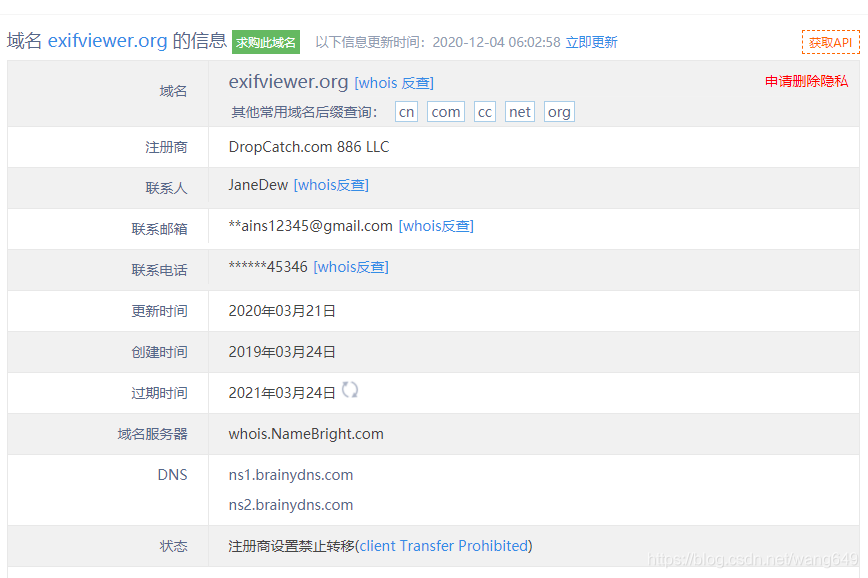Viewport: 868px width, 578px height.
Task: Click the large exifviewer.org text in the 域名 row
Action: [x=288, y=82]
